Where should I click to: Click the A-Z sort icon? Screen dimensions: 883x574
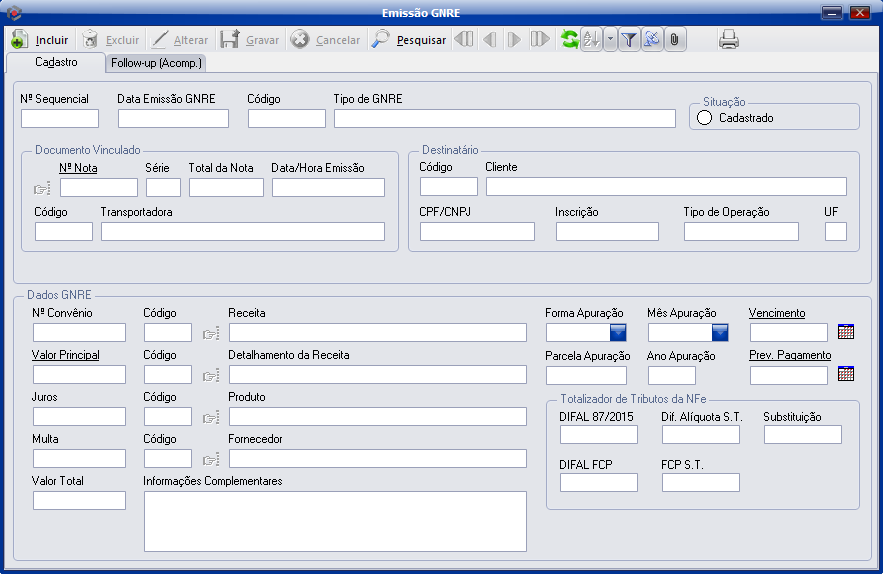(591, 40)
